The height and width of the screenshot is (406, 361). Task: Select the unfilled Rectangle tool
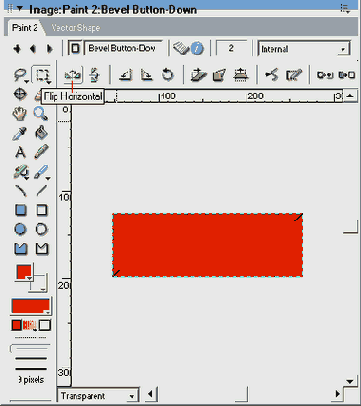(42, 210)
